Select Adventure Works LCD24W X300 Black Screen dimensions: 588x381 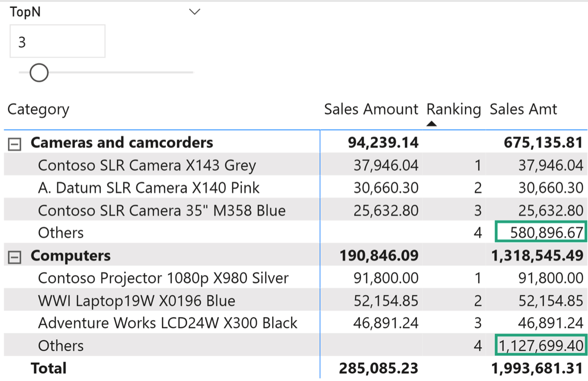tap(167, 323)
